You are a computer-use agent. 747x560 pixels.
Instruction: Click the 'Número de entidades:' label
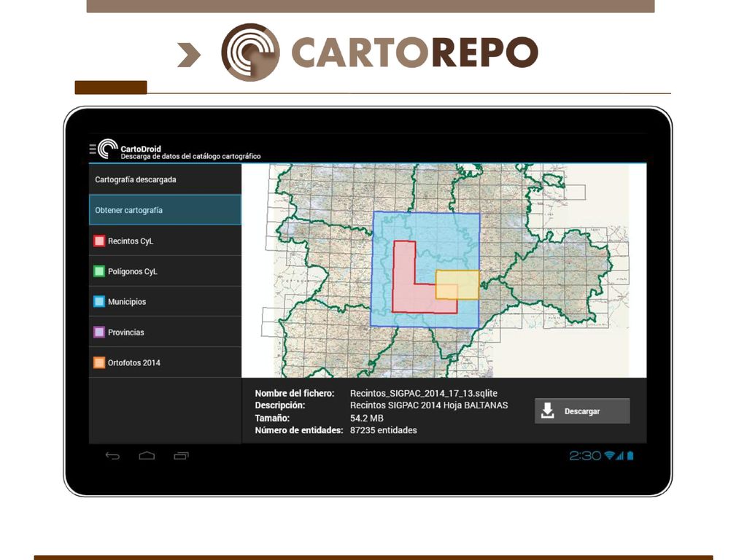tap(298, 430)
